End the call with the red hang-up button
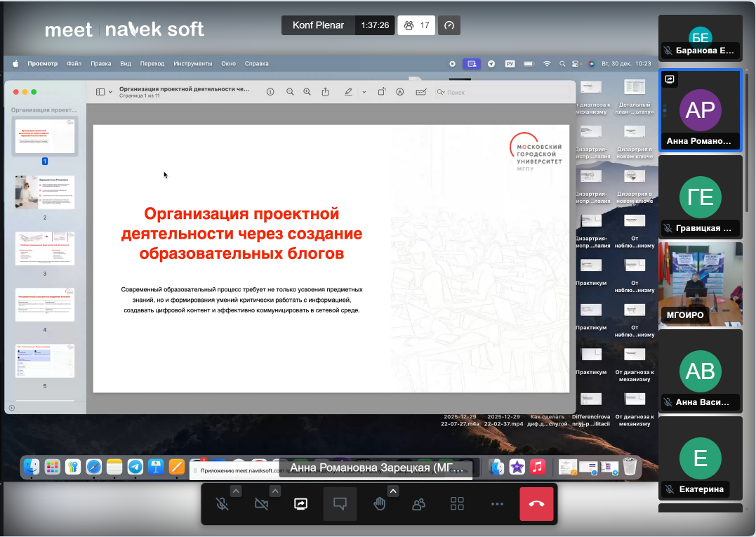Screen dimensions: 756x537 536,504
